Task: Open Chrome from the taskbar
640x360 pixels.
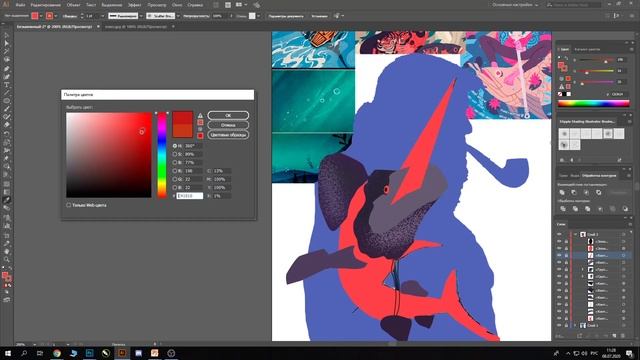Action: point(57,353)
